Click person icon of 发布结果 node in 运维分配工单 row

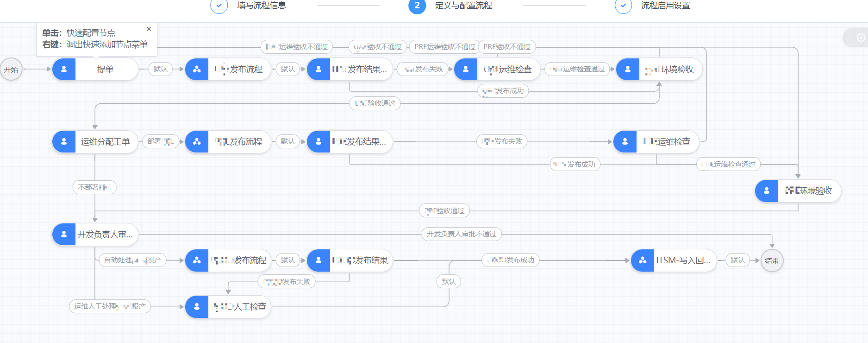click(318, 141)
